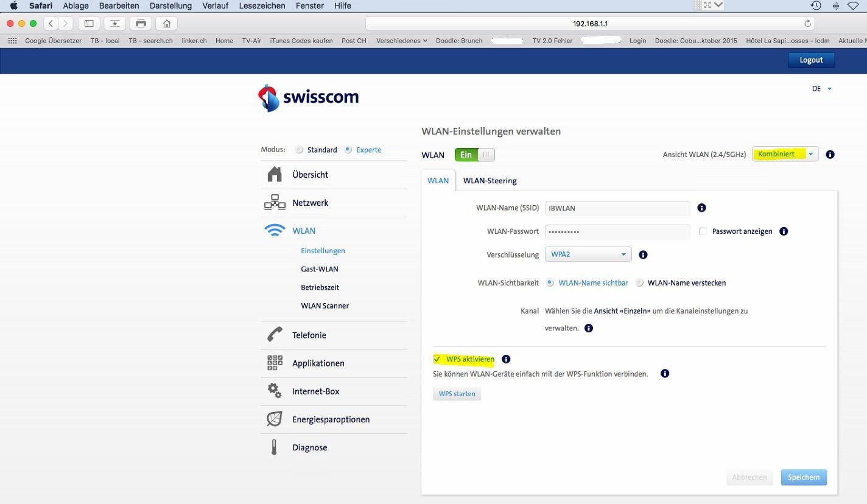This screenshot has height=504, width=867.
Task: Open the Übersicht house icon
Action: [x=275, y=175]
